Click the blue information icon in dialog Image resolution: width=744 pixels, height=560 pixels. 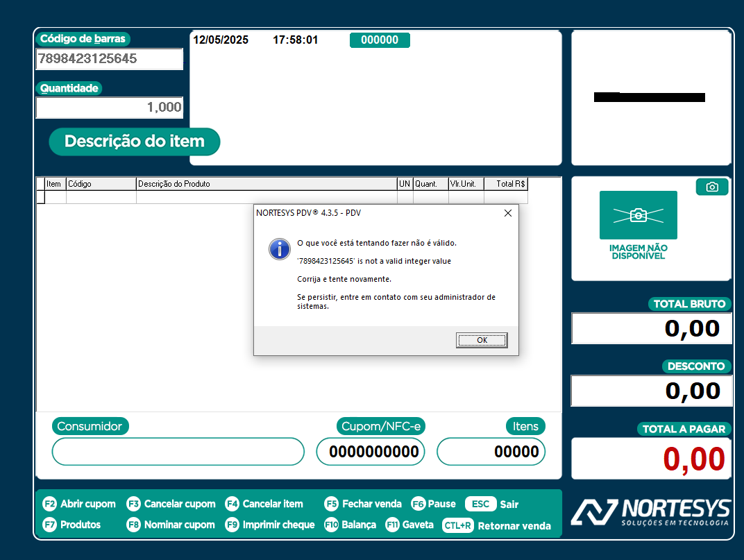coord(279,249)
